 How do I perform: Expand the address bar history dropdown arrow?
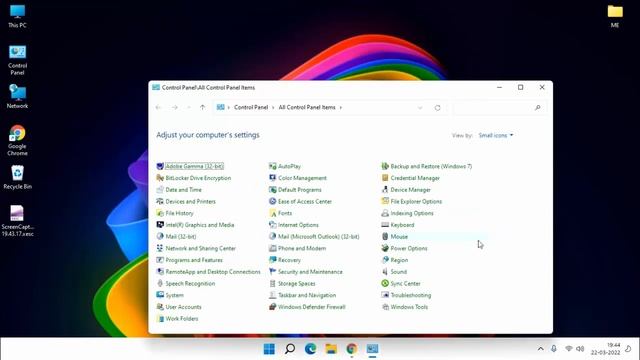click(420, 108)
